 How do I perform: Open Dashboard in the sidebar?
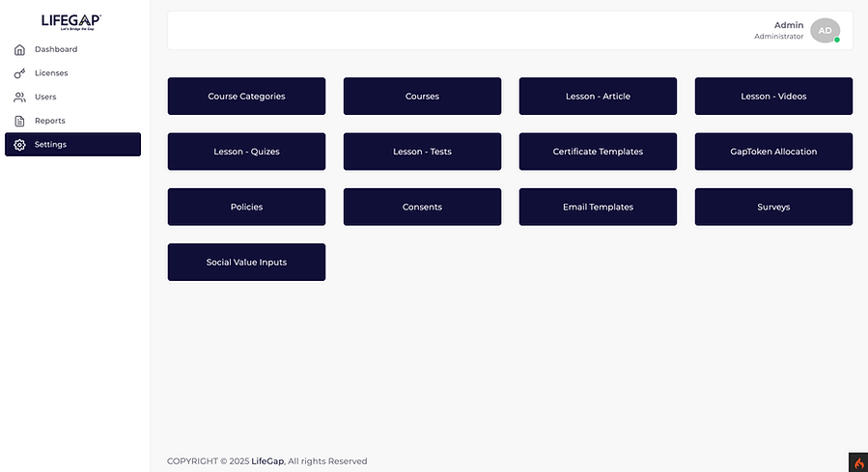click(72, 49)
